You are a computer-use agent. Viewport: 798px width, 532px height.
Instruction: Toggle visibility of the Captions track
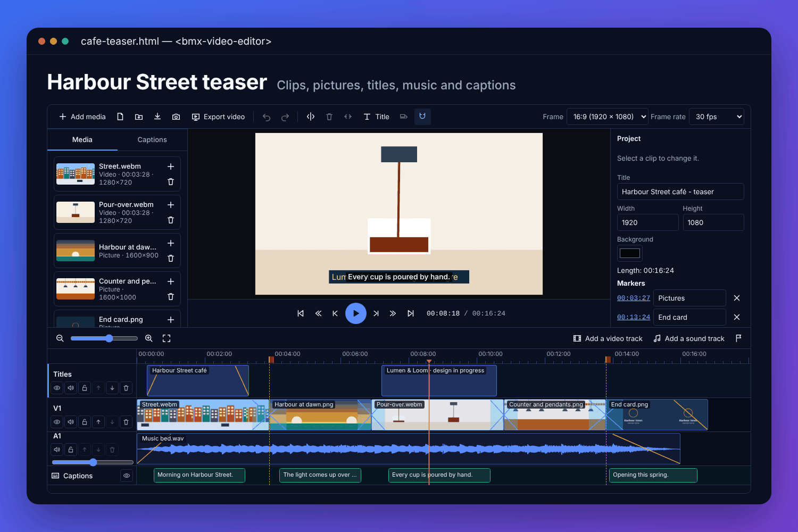click(x=127, y=476)
